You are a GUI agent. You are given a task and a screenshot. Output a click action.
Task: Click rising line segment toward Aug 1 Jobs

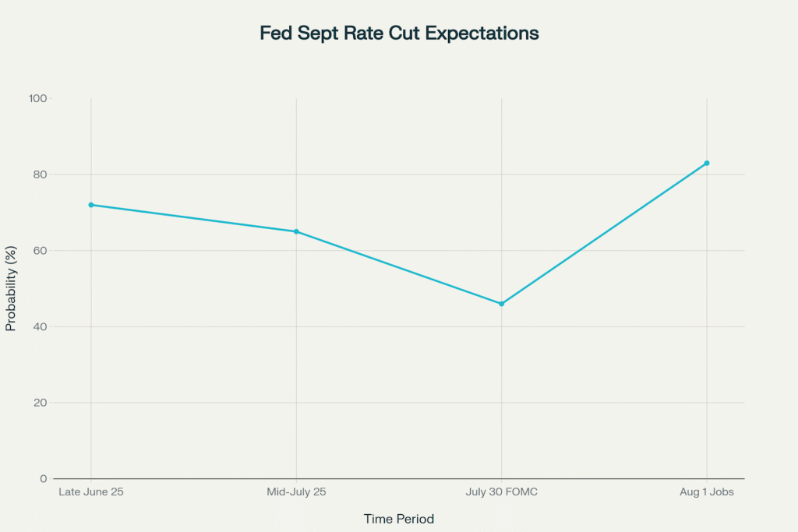pos(604,234)
